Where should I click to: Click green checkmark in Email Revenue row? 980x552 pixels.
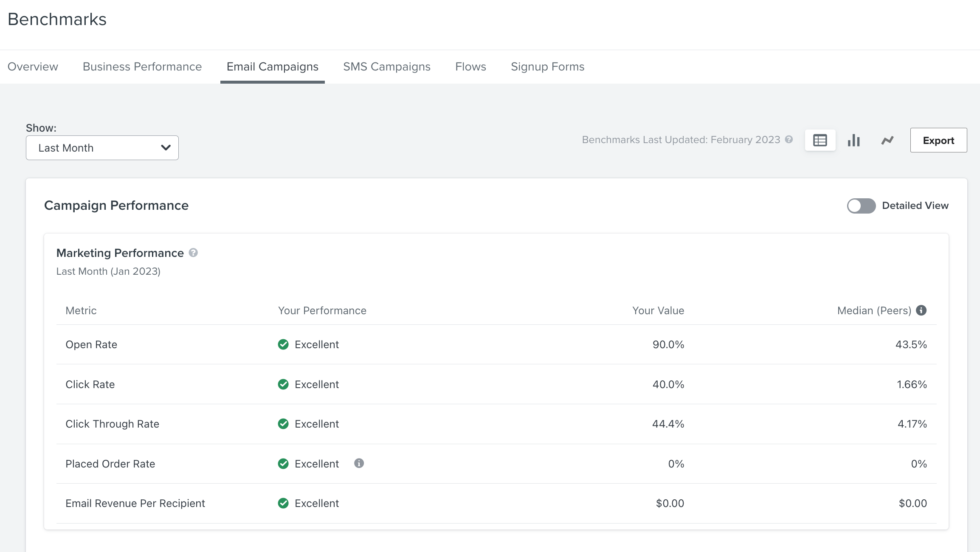[283, 503]
